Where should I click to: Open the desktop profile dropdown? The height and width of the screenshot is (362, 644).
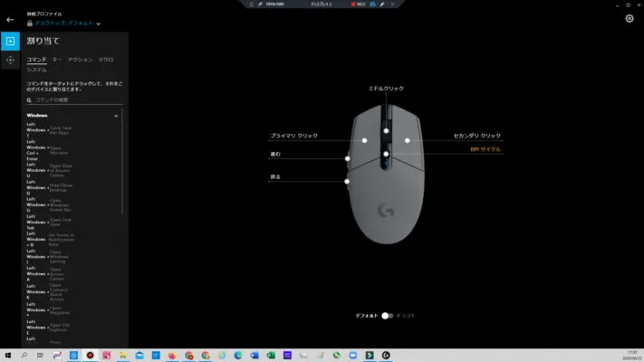click(x=99, y=24)
